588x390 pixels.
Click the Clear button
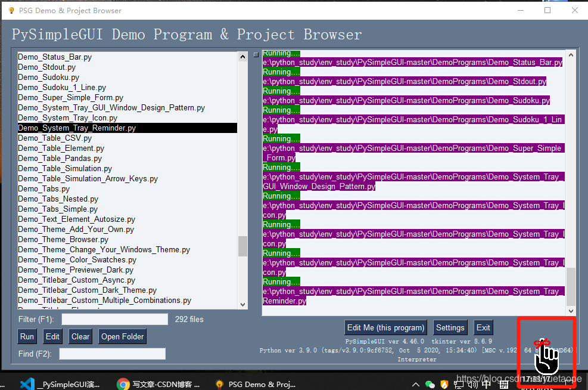[x=80, y=337]
